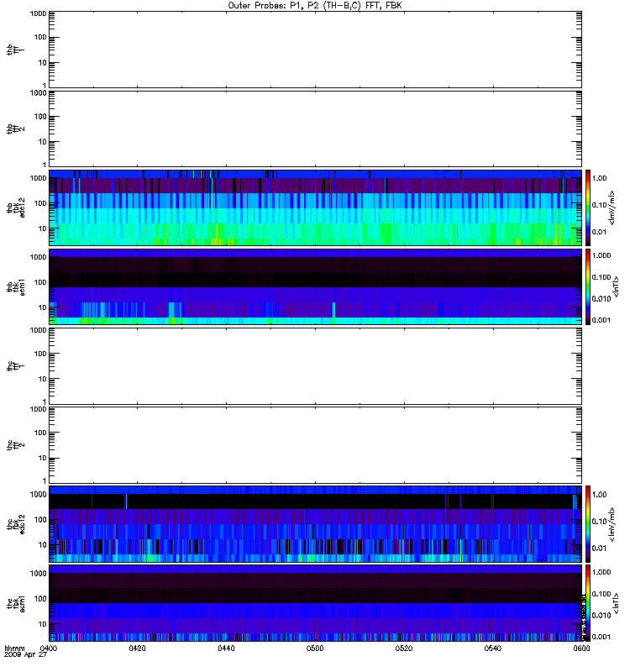Click the <|mV/m|> unit label of thc edc12 color bar

click(x=612, y=524)
